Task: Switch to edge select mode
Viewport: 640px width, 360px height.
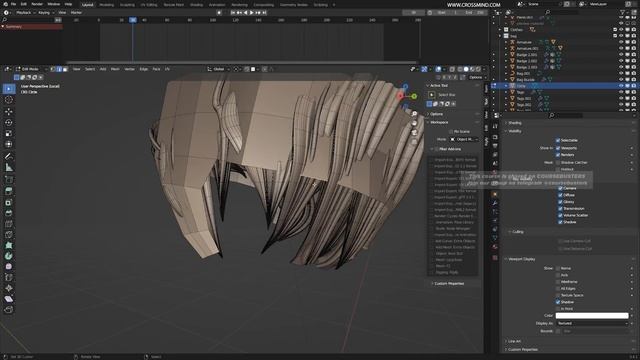Action: 59,69
